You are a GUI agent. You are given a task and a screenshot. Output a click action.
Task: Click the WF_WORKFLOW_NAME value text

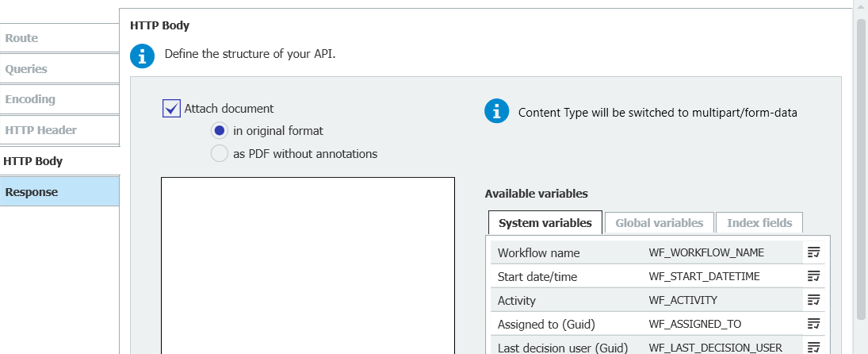[706, 252]
